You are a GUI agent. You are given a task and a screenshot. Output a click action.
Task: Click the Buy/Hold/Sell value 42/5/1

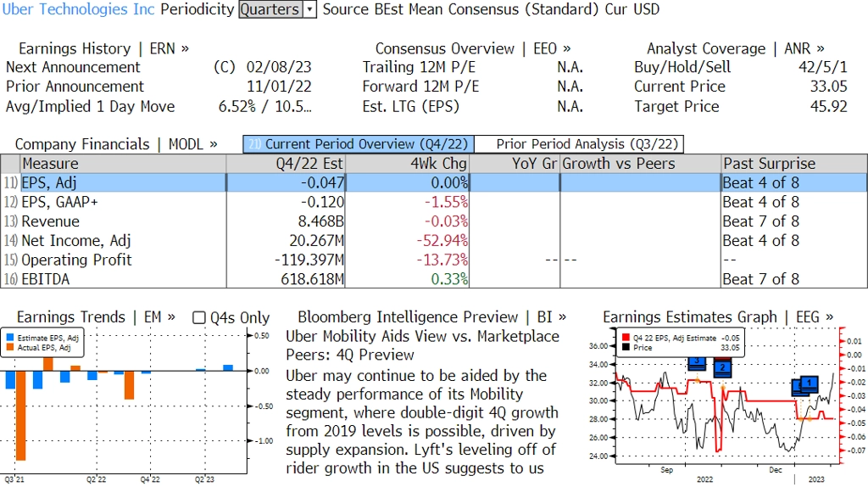pyautogui.click(x=822, y=67)
